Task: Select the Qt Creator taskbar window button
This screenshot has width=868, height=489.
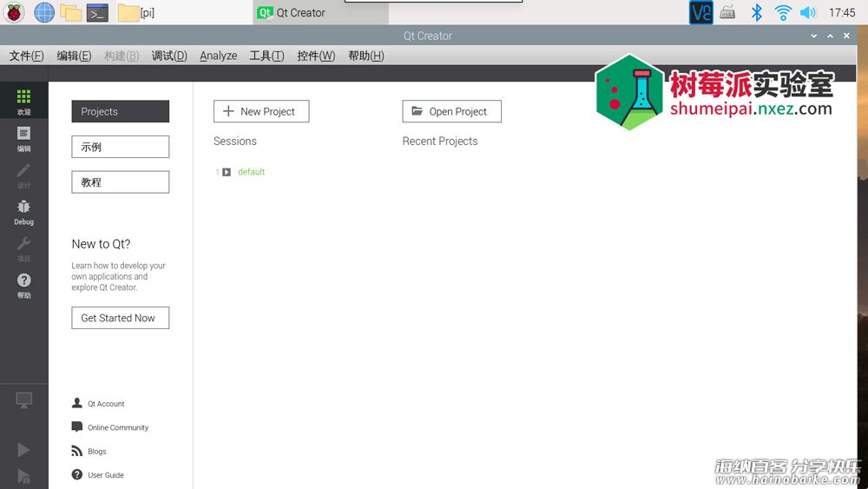Action: (x=321, y=13)
